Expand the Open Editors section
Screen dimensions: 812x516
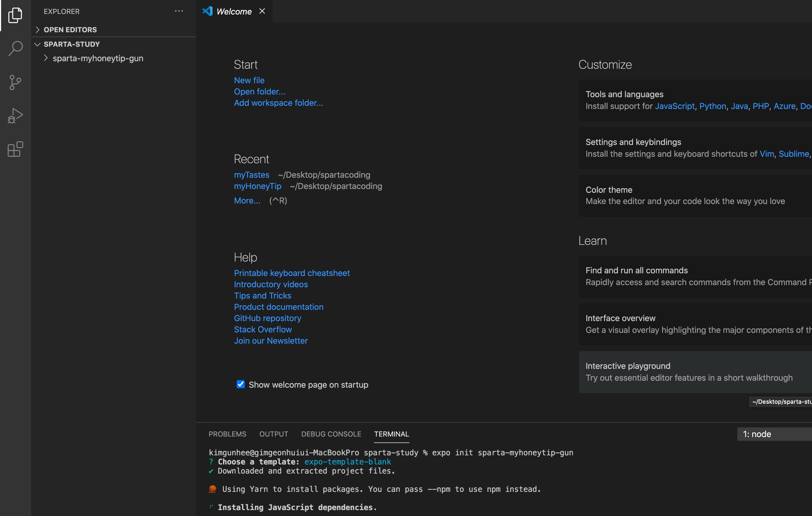70,30
